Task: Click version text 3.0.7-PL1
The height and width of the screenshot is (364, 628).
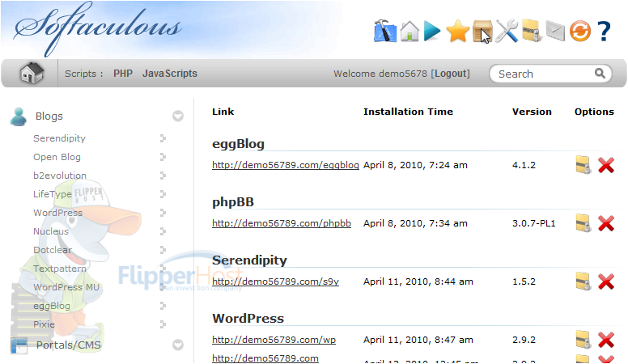Action: 533,223
